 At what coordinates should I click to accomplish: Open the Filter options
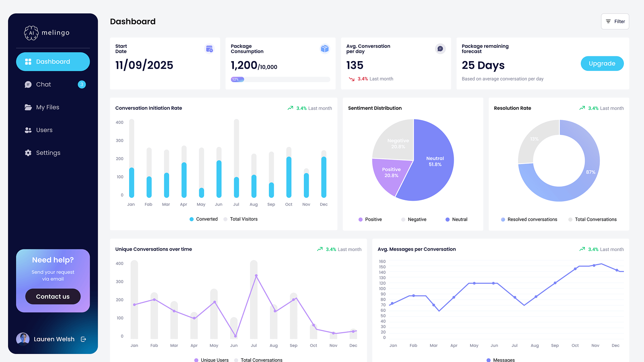point(615,22)
